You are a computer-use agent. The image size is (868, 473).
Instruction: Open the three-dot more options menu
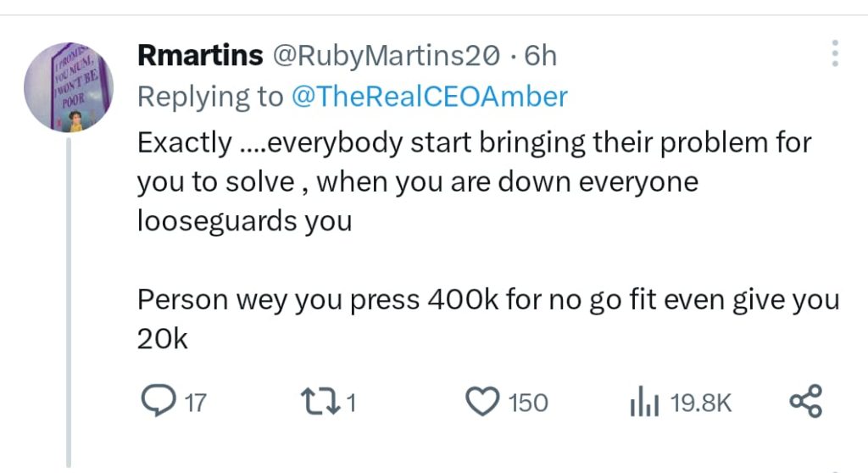click(x=835, y=53)
